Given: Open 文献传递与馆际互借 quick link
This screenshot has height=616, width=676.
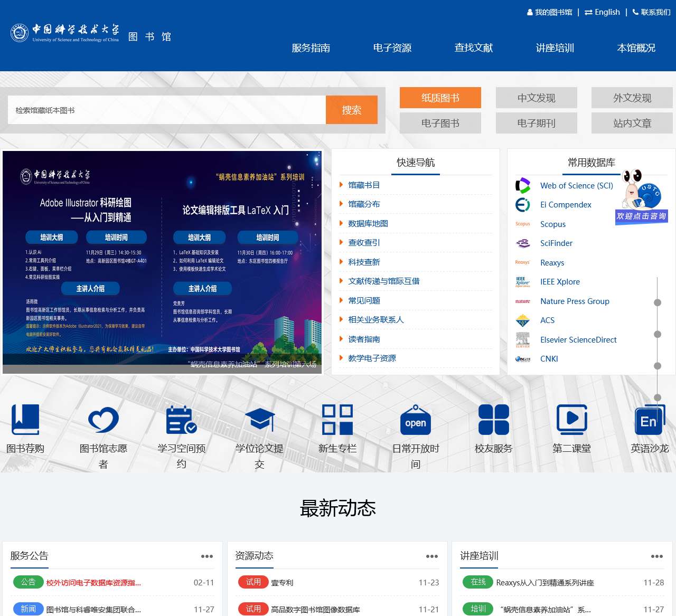Looking at the screenshot, I should [384, 281].
